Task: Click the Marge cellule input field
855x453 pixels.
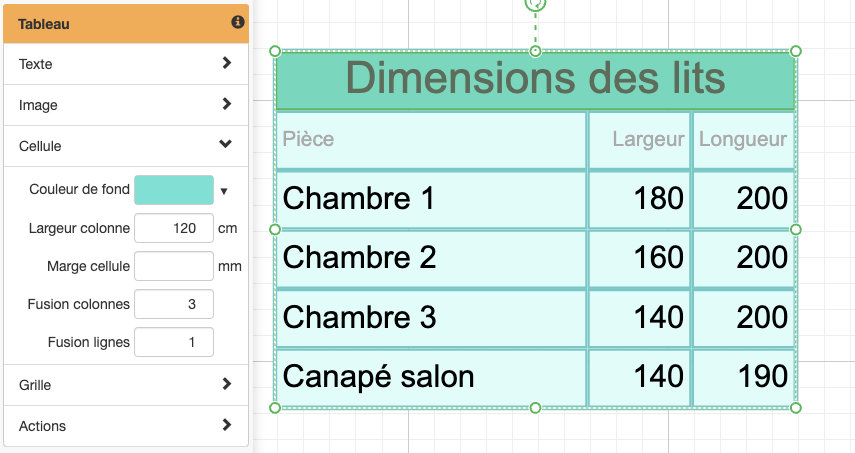Action: click(x=174, y=266)
